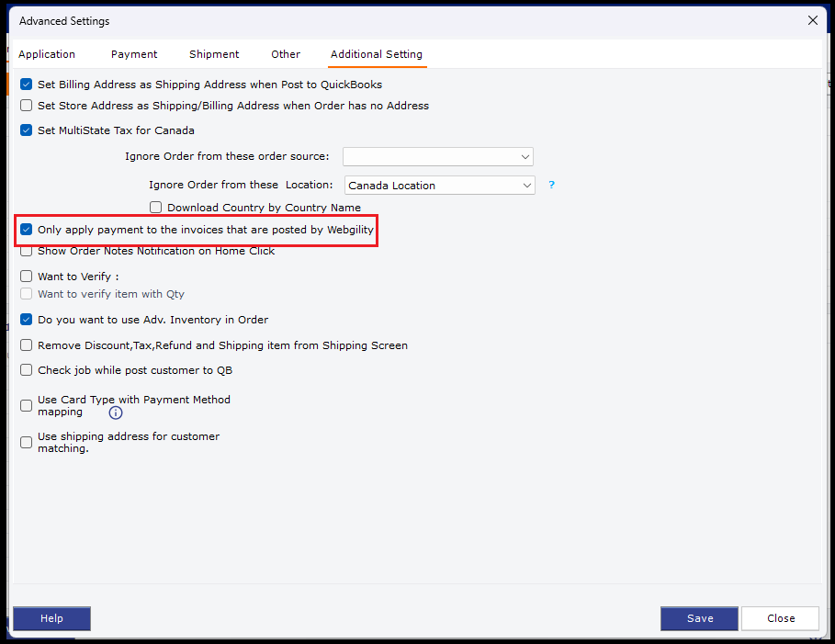Open the Payment tab
835x644 pixels.
click(134, 54)
